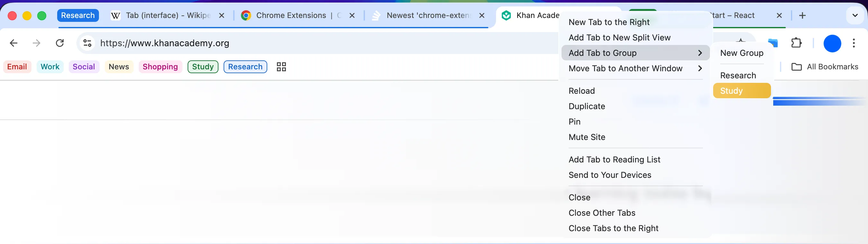Select Pin in the context menu

click(x=635, y=121)
